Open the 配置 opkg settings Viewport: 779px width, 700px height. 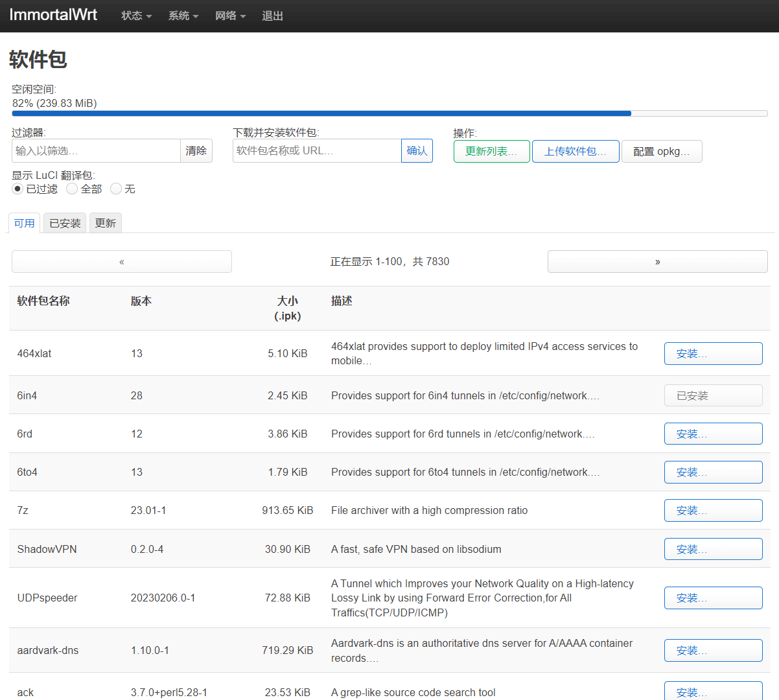661,151
